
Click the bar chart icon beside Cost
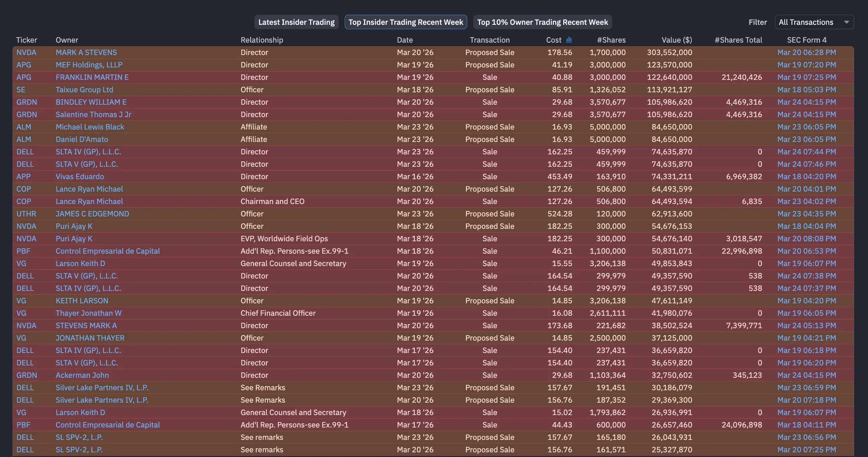(569, 40)
